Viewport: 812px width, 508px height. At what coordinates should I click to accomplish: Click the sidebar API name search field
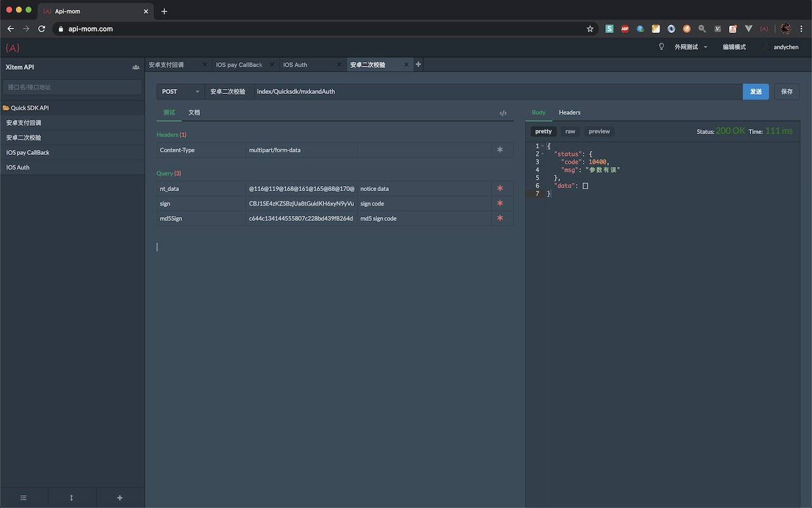click(x=72, y=87)
